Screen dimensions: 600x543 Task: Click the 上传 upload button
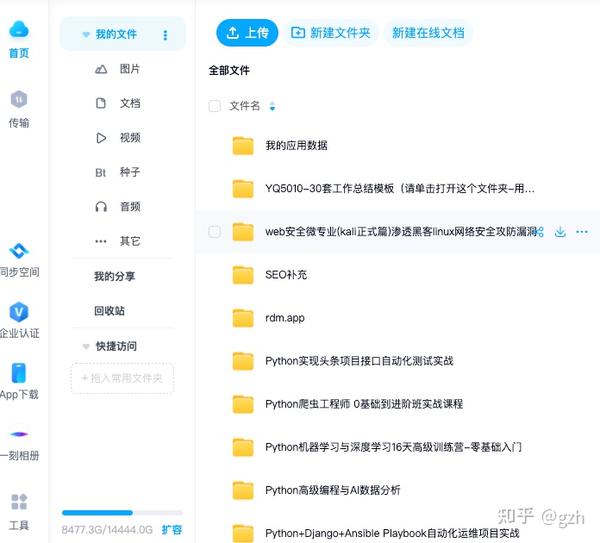247,33
